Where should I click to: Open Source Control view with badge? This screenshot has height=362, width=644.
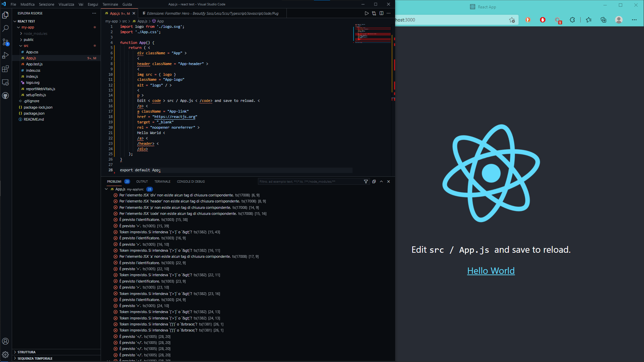click(x=5, y=42)
